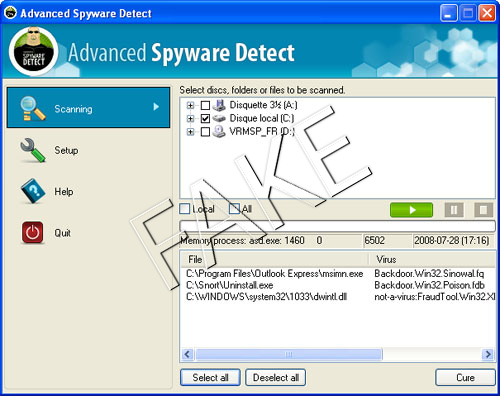Stop the scan
The width and height of the screenshot is (500, 396).
pos(483,210)
